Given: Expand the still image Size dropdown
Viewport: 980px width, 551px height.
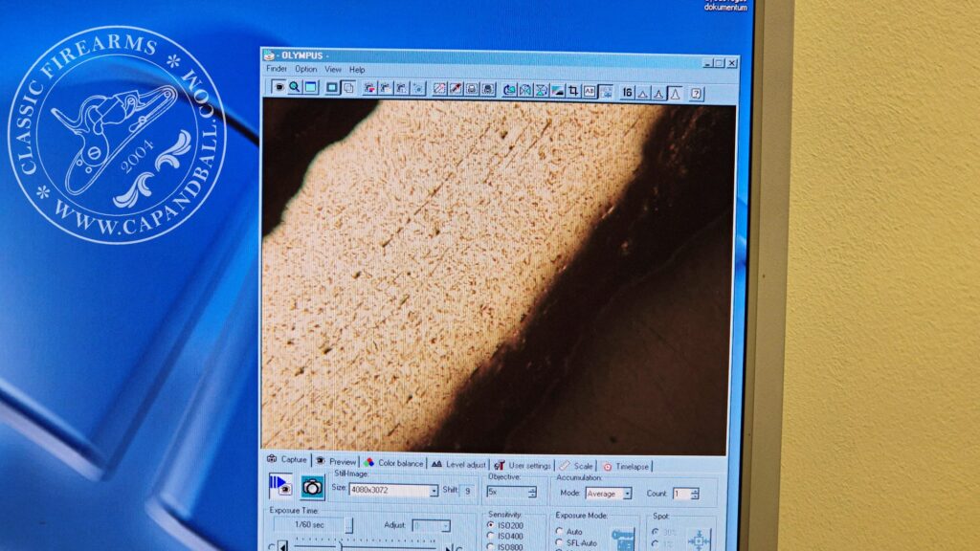Looking at the screenshot, I should pyautogui.click(x=434, y=490).
